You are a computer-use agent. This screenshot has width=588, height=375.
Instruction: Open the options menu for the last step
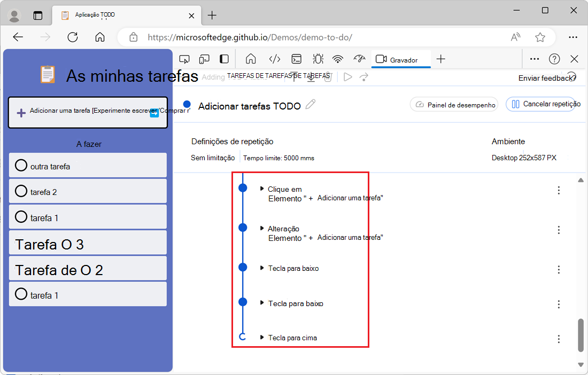pyautogui.click(x=559, y=339)
